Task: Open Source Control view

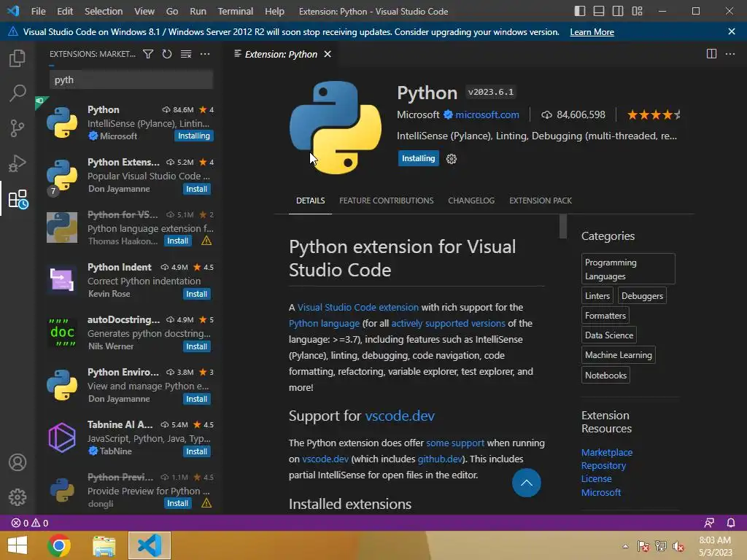Action: 18,128
